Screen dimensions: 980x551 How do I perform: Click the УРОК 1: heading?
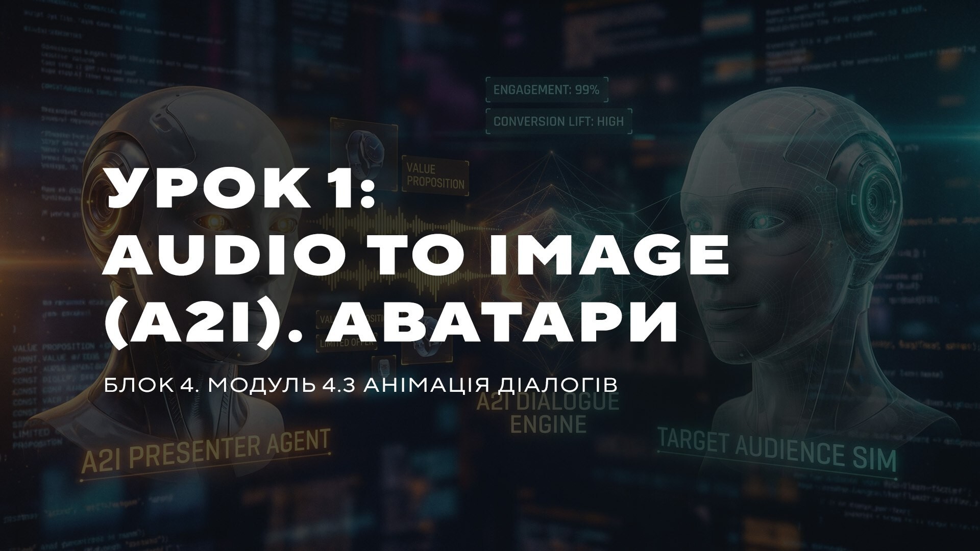(240, 189)
